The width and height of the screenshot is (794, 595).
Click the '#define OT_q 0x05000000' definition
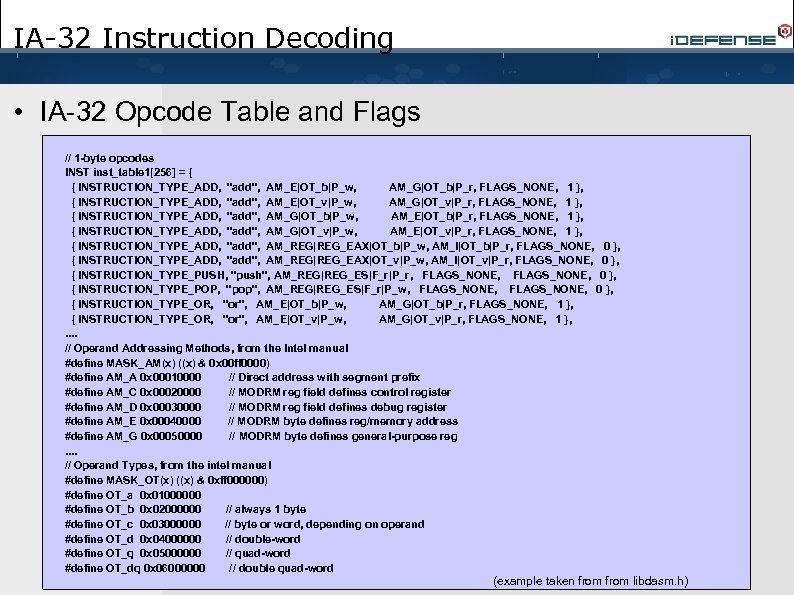(133, 553)
